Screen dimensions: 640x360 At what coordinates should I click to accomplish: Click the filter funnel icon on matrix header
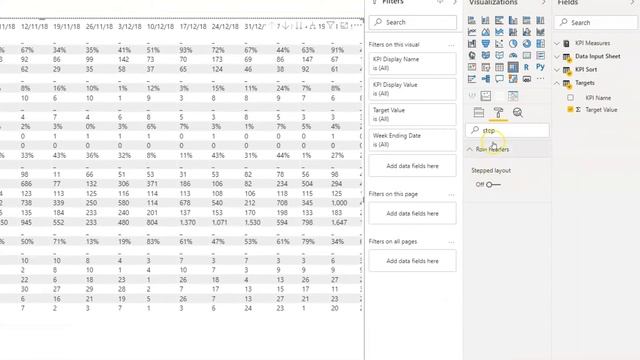pos(331,26)
